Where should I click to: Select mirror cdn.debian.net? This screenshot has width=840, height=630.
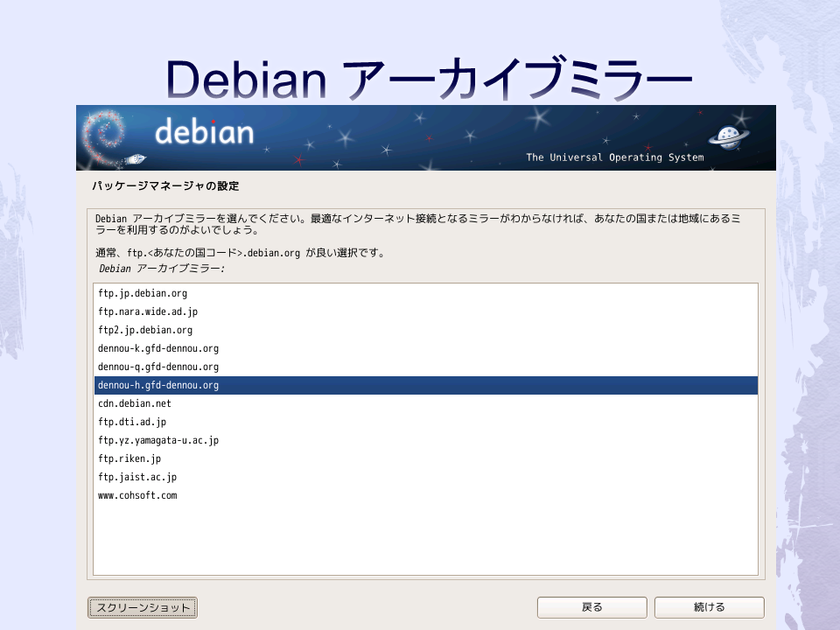pos(426,403)
